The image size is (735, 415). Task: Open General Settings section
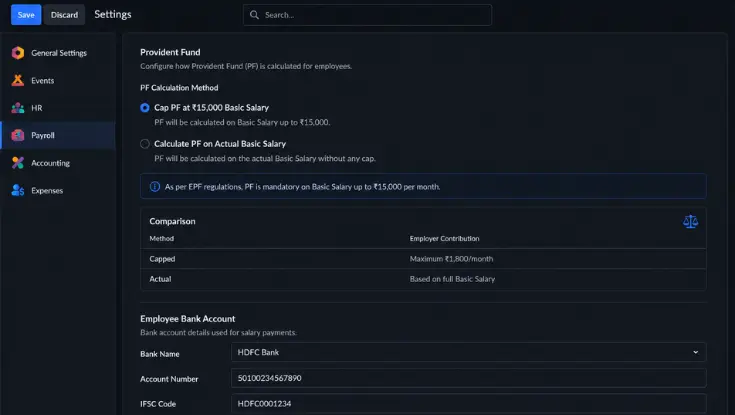59,53
